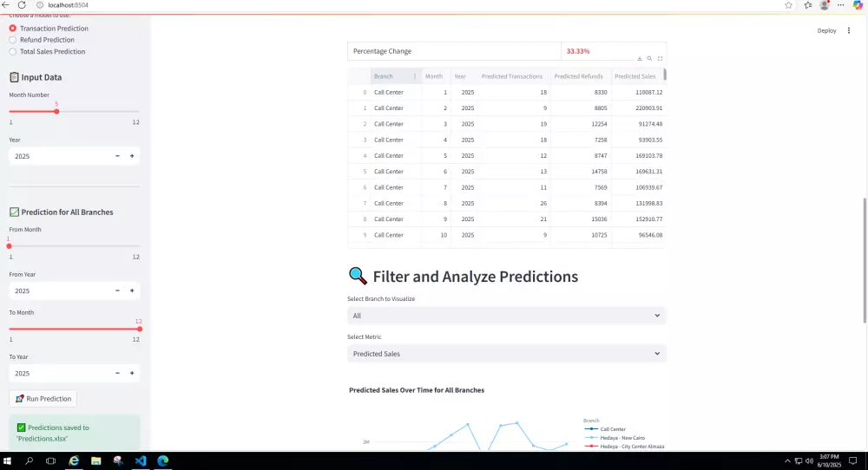The height and width of the screenshot is (470, 868).
Task: Sort by Predicted Sales column header
Action: (x=635, y=76)
